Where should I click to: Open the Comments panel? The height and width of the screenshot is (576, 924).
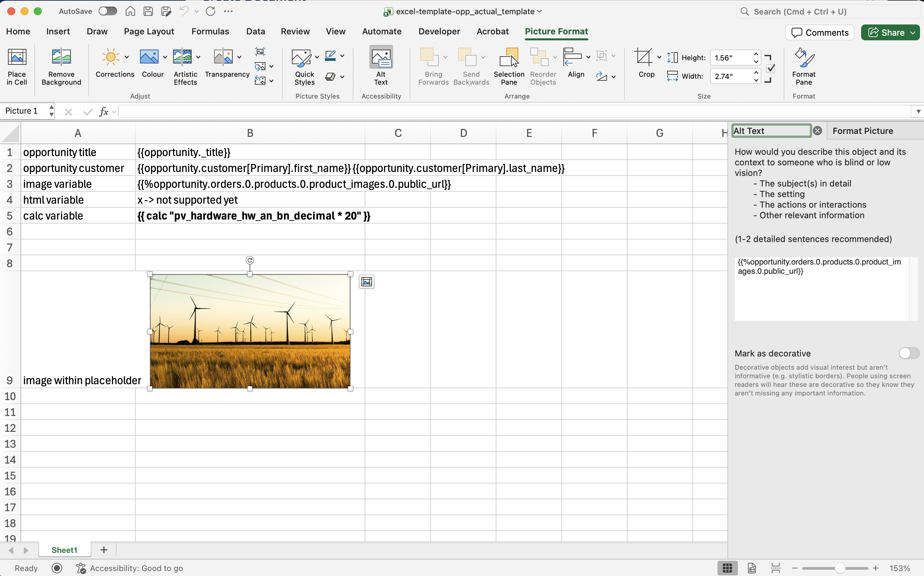[x=819, y=32]
